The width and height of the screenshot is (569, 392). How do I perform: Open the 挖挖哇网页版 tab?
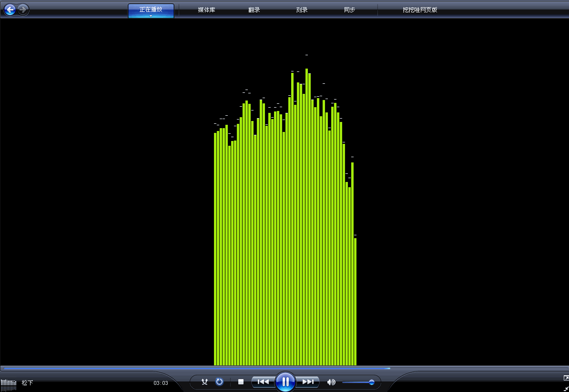pos(420,10)
